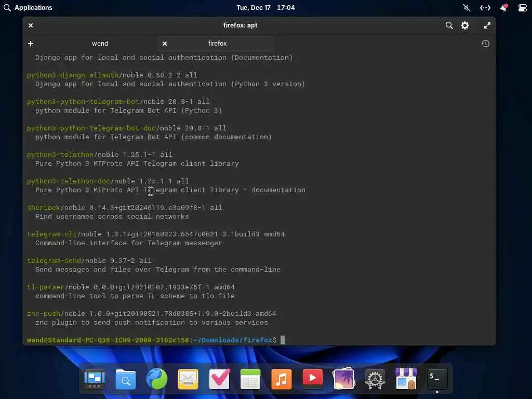Click the telegram-cli package name
This screenshot has height=399, width=532.
click(52, 234)
